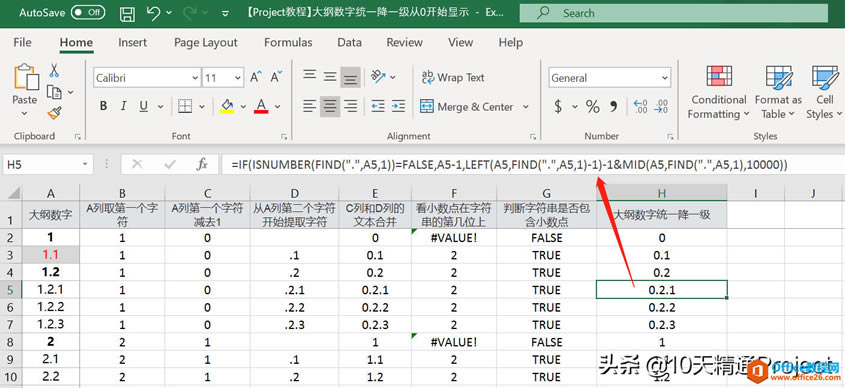Screen dimensions: 845x388
Task: Click the Insert Function fx icon
Action: click(203, 165)
